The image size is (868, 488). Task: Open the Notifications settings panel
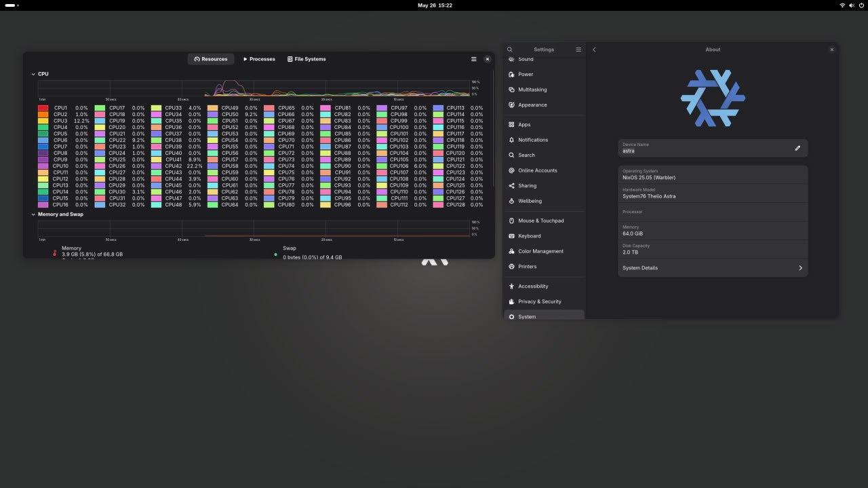(545, 140)
